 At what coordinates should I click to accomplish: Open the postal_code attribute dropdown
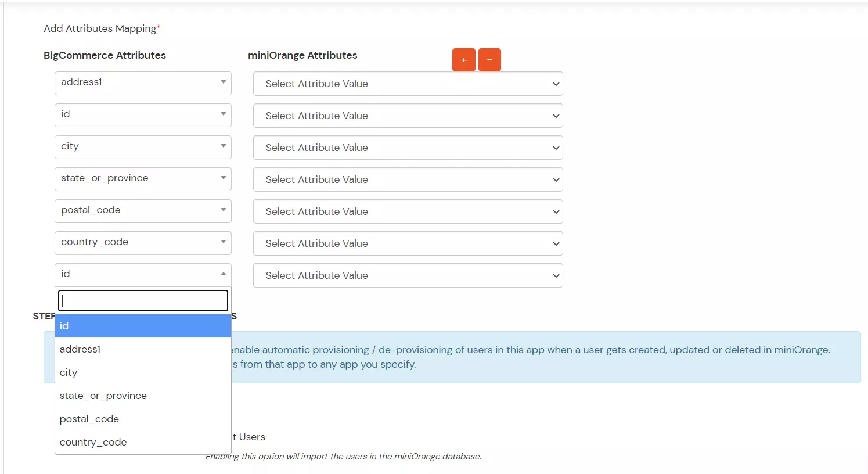point(143,211)
